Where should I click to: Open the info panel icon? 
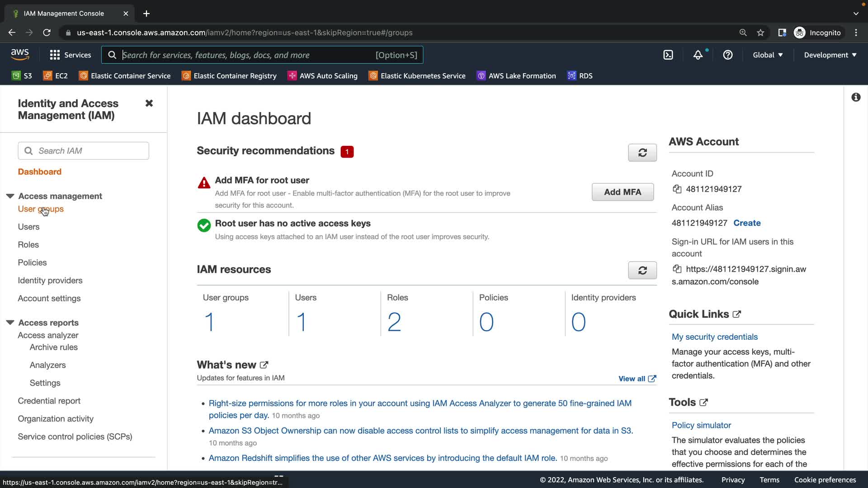click(856, 97)
